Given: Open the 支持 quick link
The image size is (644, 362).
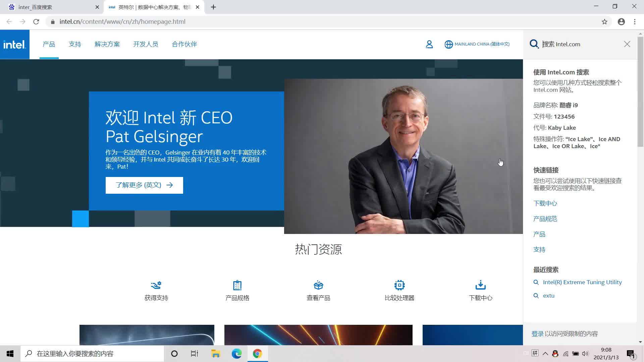Looking at the screenshot, I should pos(539,250).
